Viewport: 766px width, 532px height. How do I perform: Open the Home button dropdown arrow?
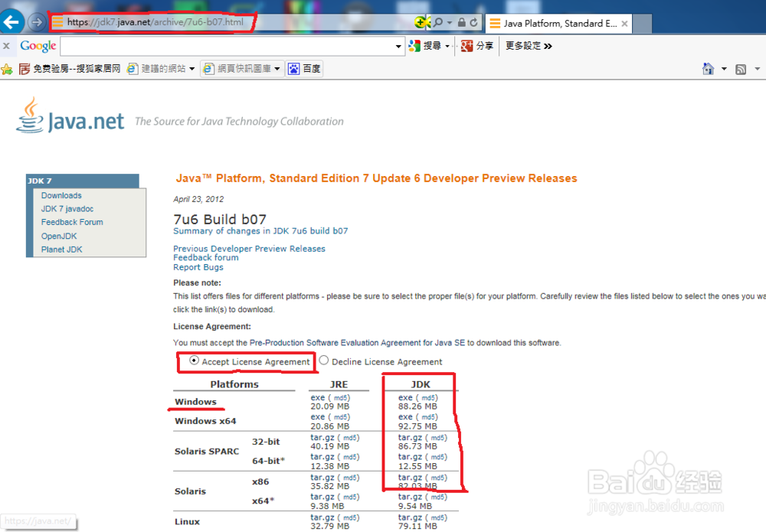[x=724, y=69]
